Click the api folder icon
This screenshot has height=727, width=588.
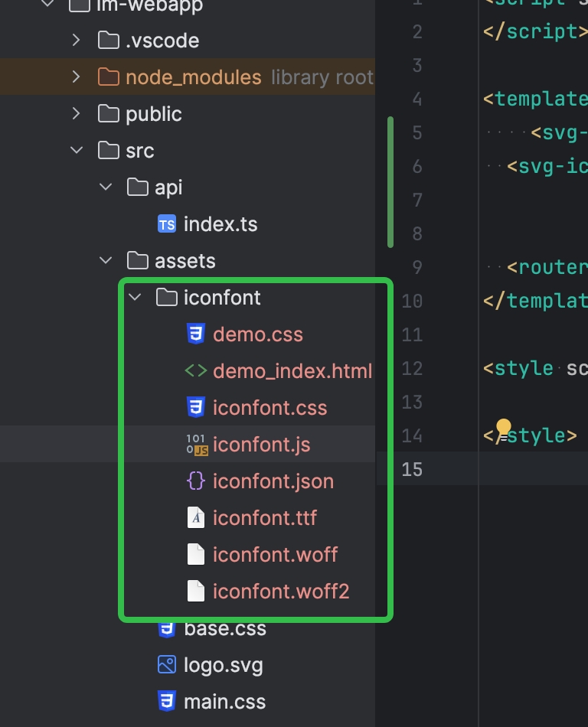(x=138, y=187)
